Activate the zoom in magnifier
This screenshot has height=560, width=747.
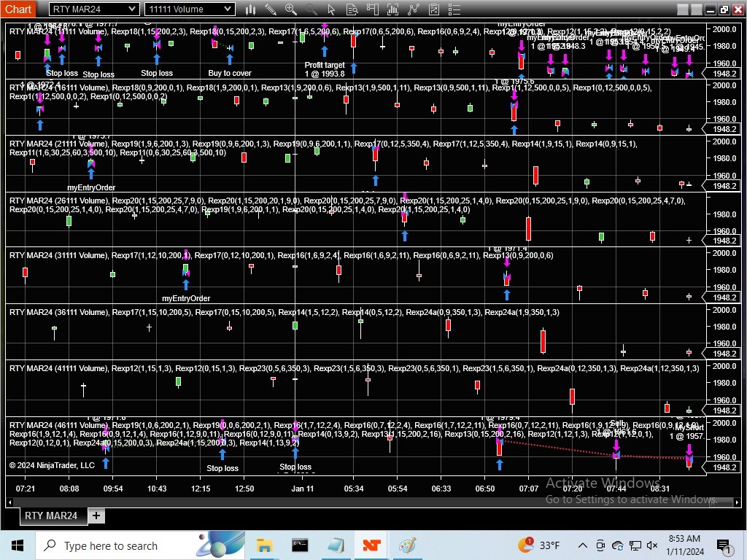pos(290,9)
